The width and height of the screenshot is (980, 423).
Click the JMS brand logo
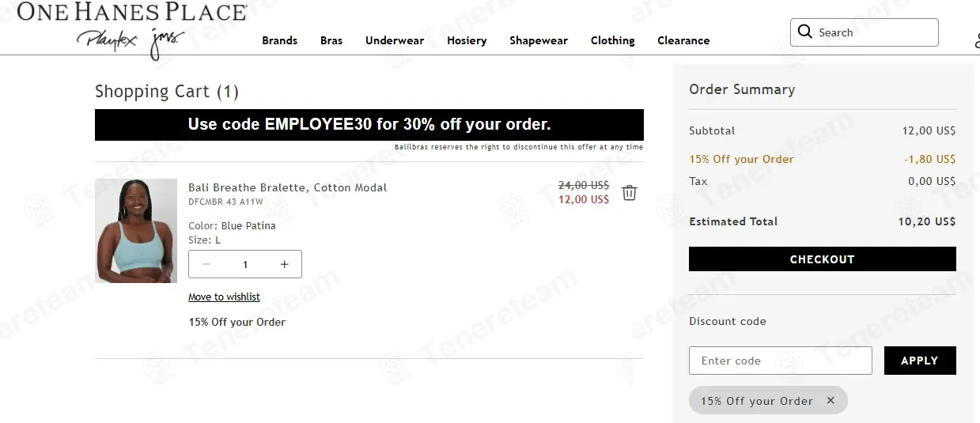(x=166, y=42)
